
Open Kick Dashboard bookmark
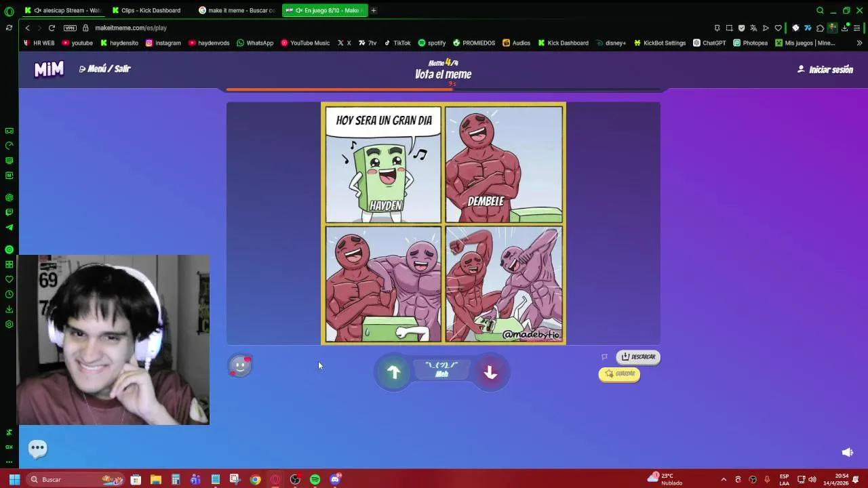pyautogui.click(x=563, y=43)
